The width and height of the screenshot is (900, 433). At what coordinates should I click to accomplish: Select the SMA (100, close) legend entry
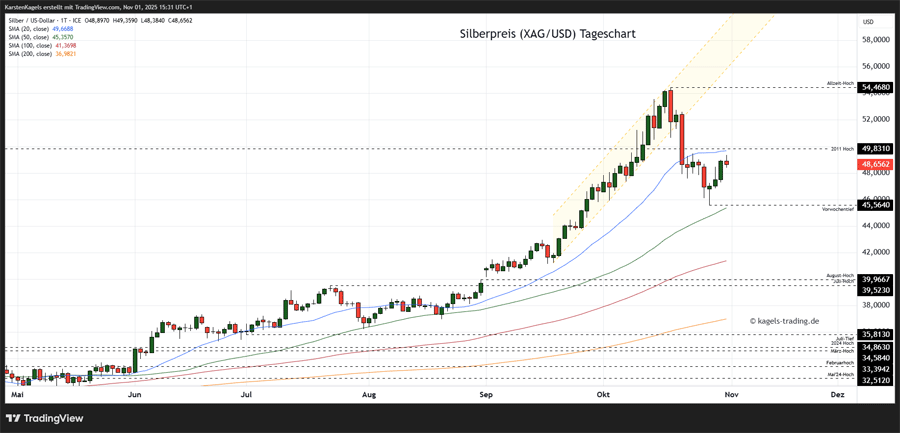pyautogui.click(x=41, y=46)
